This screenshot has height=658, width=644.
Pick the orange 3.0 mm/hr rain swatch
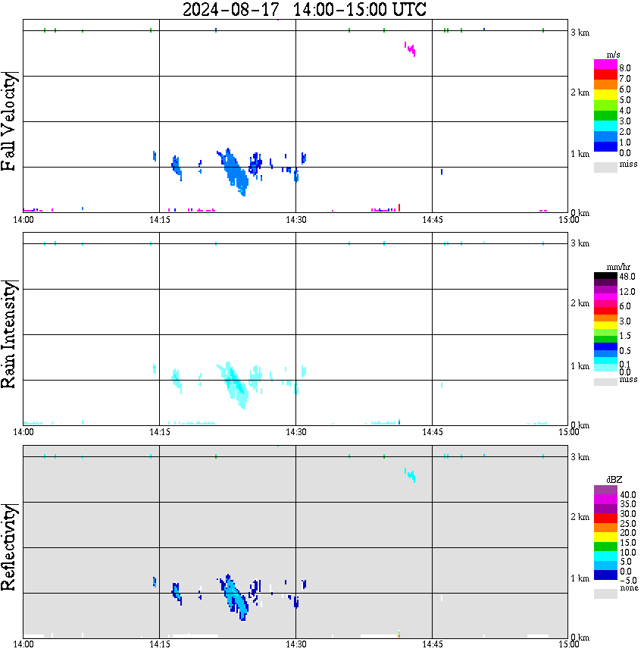(605, 318)
